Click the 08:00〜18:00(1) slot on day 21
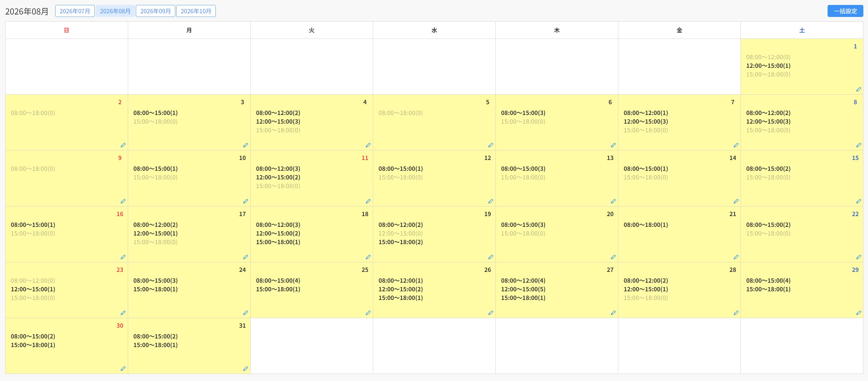Screen dimensions: 868x381 point(646,224)
